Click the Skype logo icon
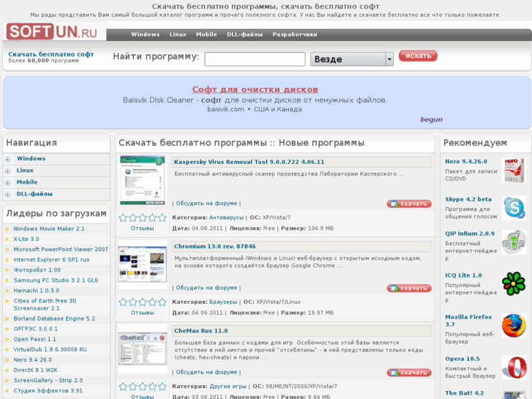The width and height of the screenshot is (532, 399). (x=514, y=207)
